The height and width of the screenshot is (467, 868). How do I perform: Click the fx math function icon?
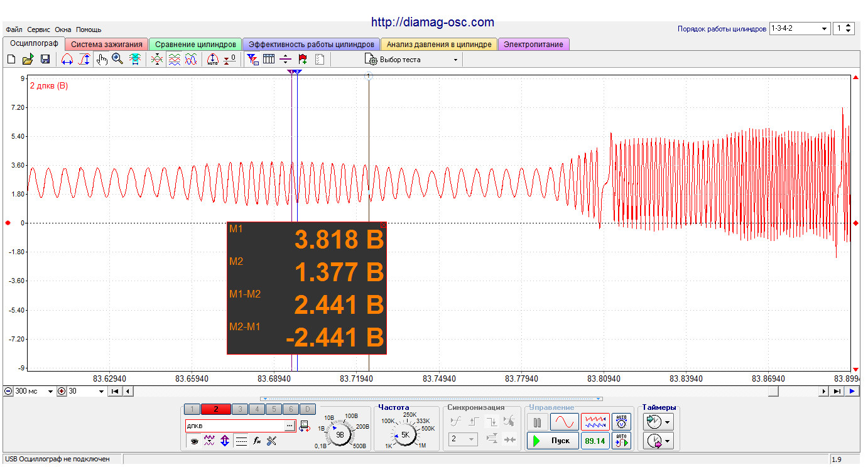[x=257, y=441]
